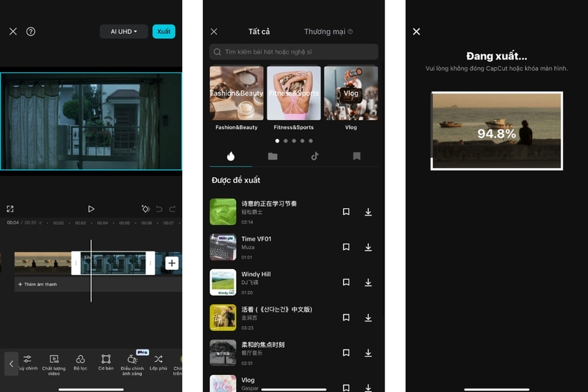Open the Fashion&Beauty music category
This screenshot has height=392, width=588.
pyautogui.click(x=236, y=99)
